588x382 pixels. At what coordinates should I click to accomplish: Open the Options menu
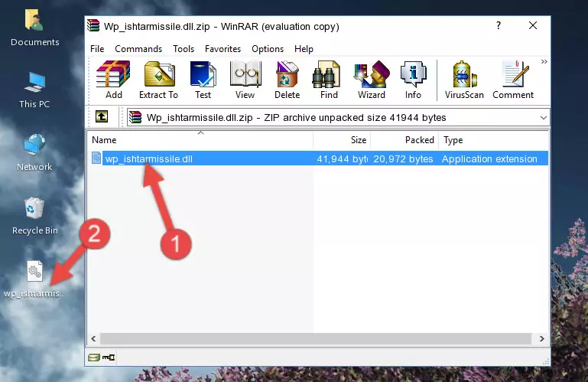click(268, 49)
